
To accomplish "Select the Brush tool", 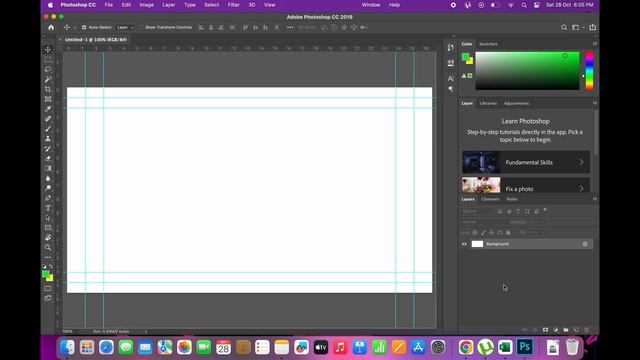I will coord(48,129).
